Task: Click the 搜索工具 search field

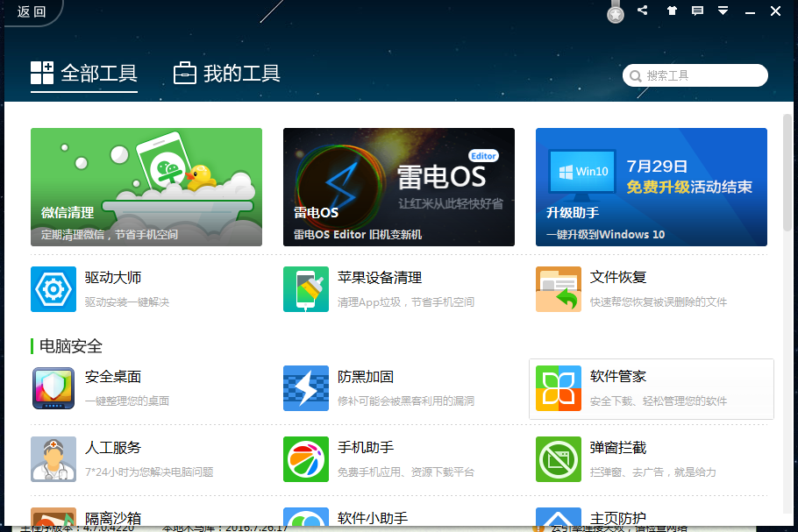Action: point(695,75)
